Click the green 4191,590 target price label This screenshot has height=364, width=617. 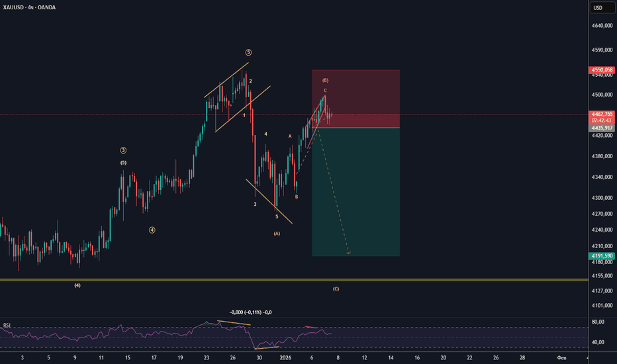click(x=602, y=255)
